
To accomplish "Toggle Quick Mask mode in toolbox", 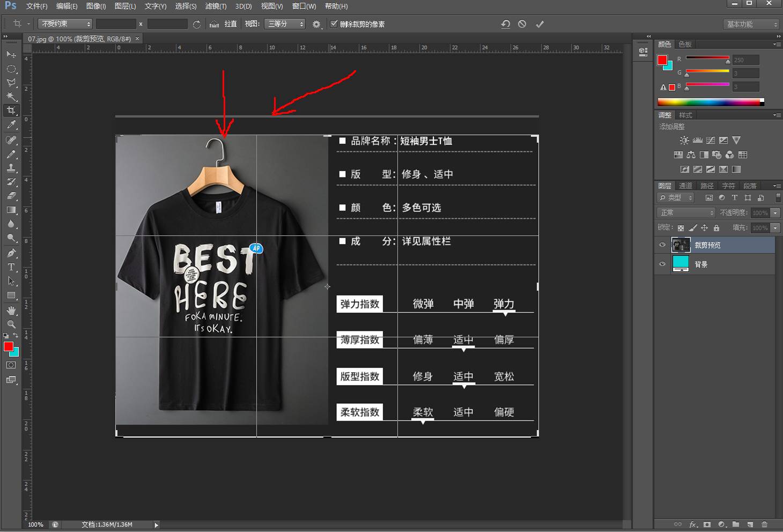I will coord(11,365).
